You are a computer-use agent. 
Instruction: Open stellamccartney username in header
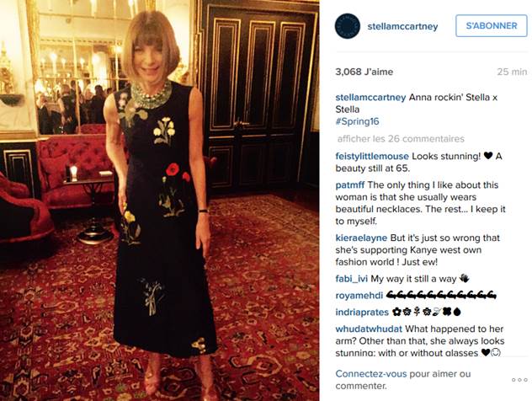pos(402,26)
